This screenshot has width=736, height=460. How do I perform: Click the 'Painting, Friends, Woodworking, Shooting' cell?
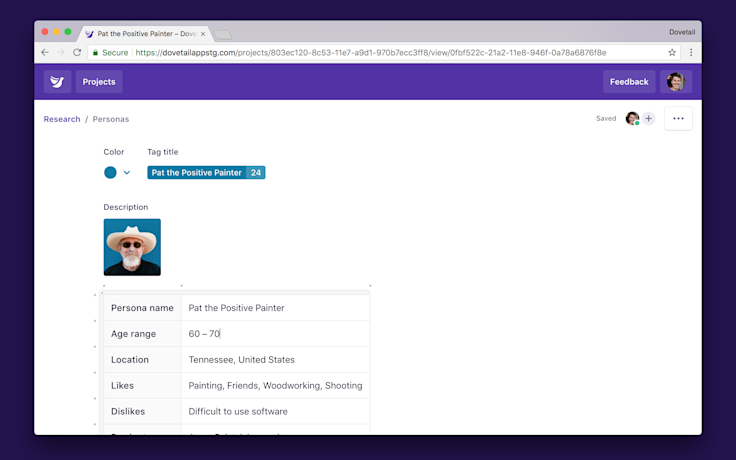click(276, 385)
